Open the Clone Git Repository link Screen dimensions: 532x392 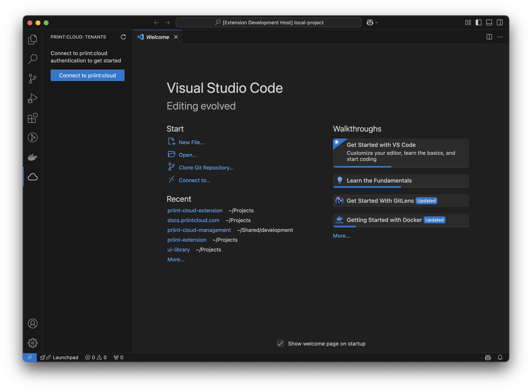[206, 167]
